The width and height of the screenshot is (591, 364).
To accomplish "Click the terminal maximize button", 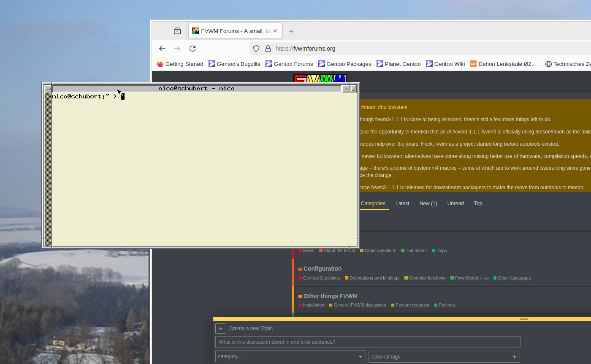I will [353, 88].
